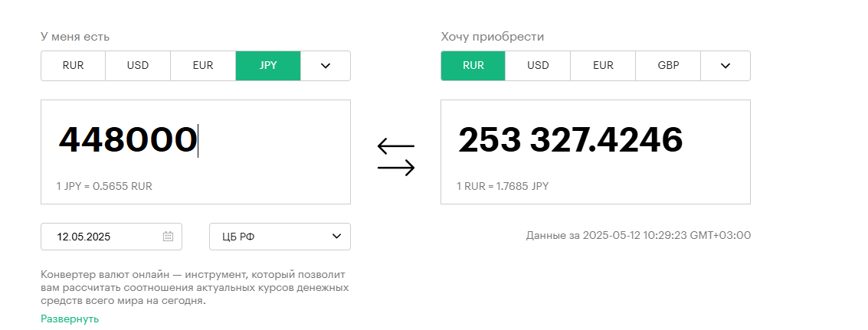Select USD under 'У меня есть'

(138, 65)
